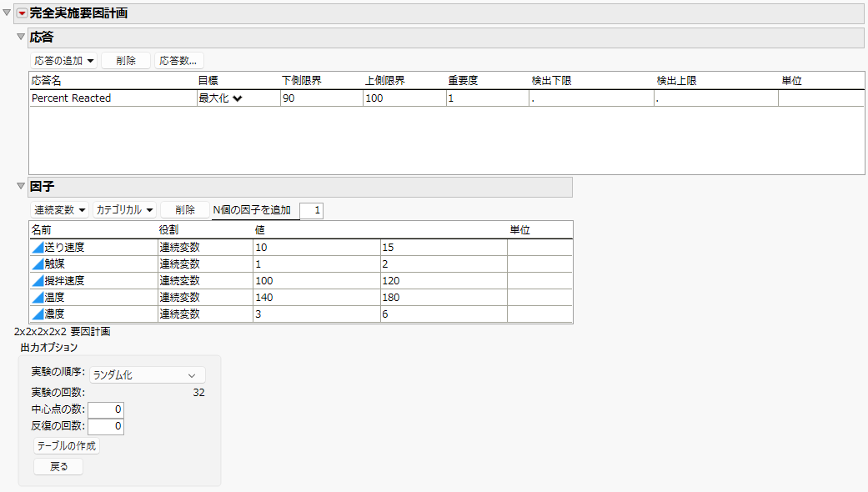Screen dimensions: 868x492
Task: Edit the high value 2 for 触媒
Action: coord(444,264)
